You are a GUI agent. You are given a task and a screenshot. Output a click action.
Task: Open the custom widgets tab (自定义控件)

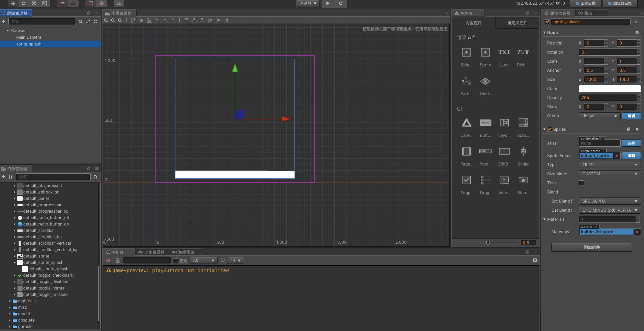click(517, 23)
